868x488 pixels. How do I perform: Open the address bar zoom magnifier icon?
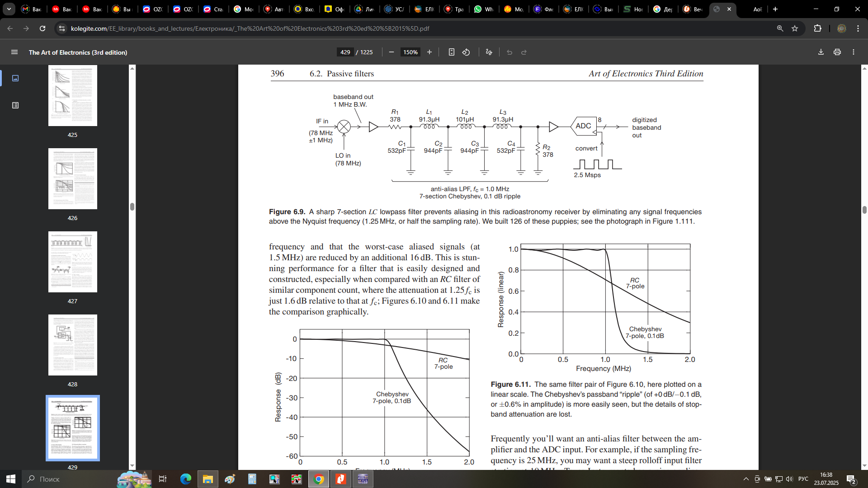(x=780, y=28)
